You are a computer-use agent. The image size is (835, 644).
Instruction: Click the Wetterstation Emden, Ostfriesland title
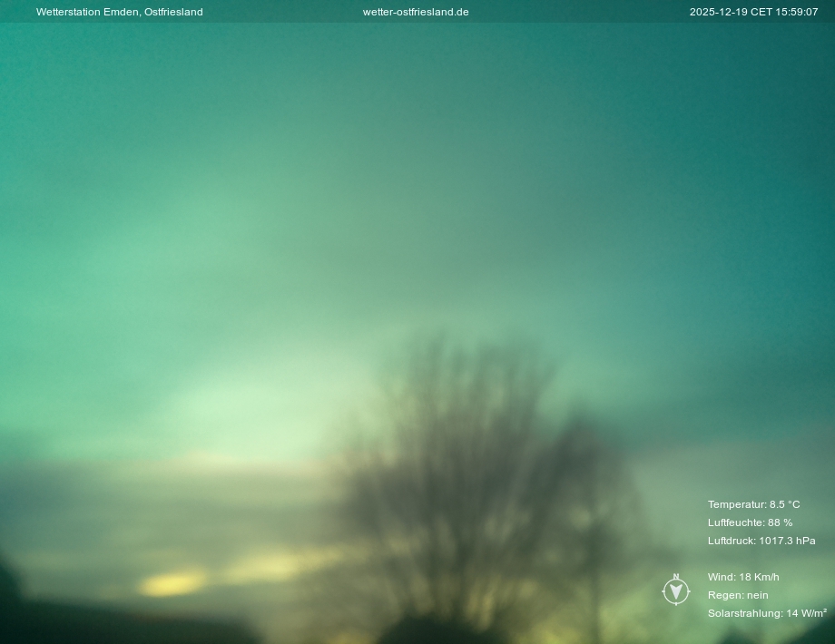[x=119, y=12]
